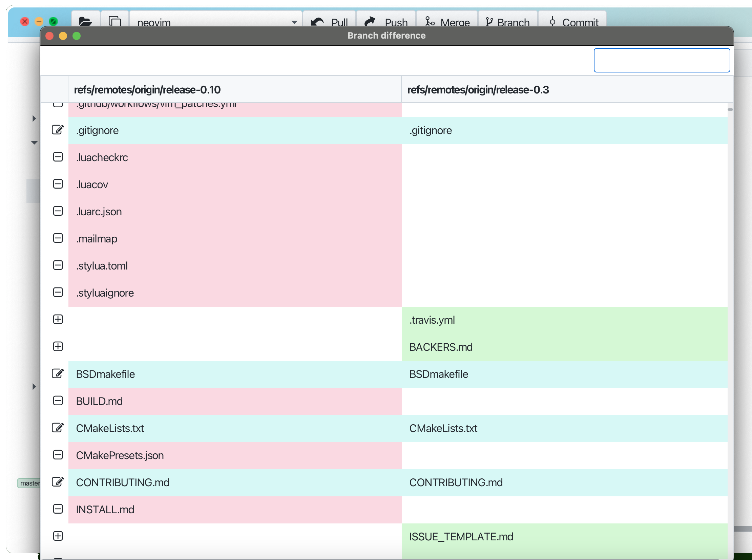Click the minus icon beside .luacov

tap(58, 184)
